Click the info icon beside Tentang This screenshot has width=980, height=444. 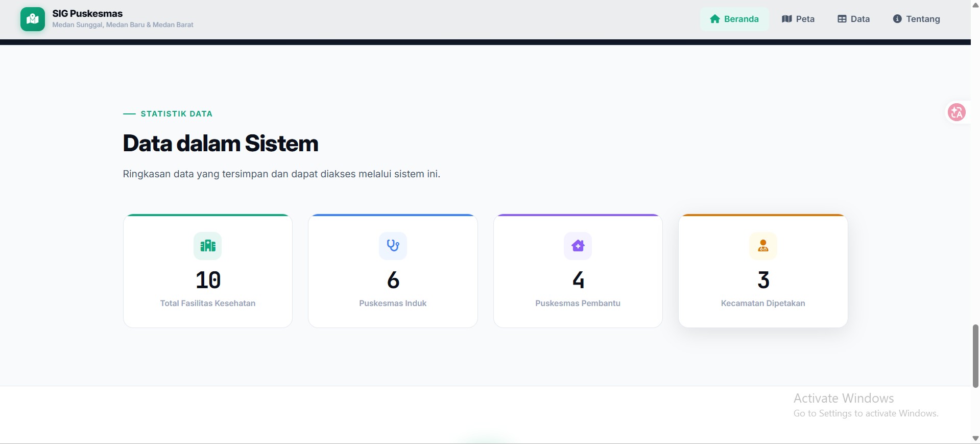point(897,19)
